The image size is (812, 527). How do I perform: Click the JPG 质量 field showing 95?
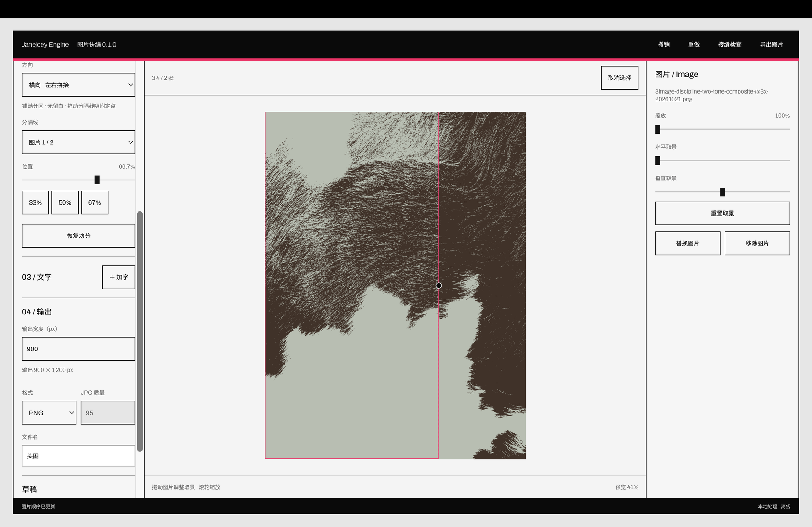click(108, 413)
